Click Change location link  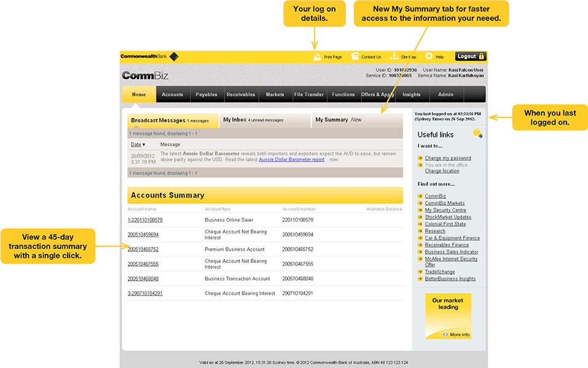442,171
